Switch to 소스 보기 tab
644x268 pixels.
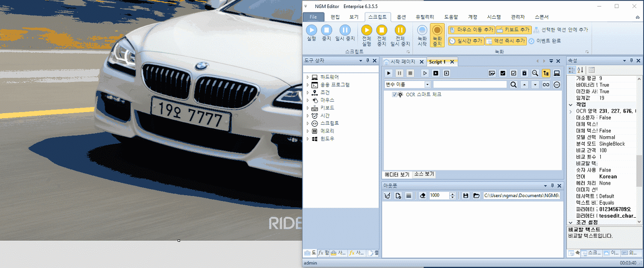(x=424, y=174)
